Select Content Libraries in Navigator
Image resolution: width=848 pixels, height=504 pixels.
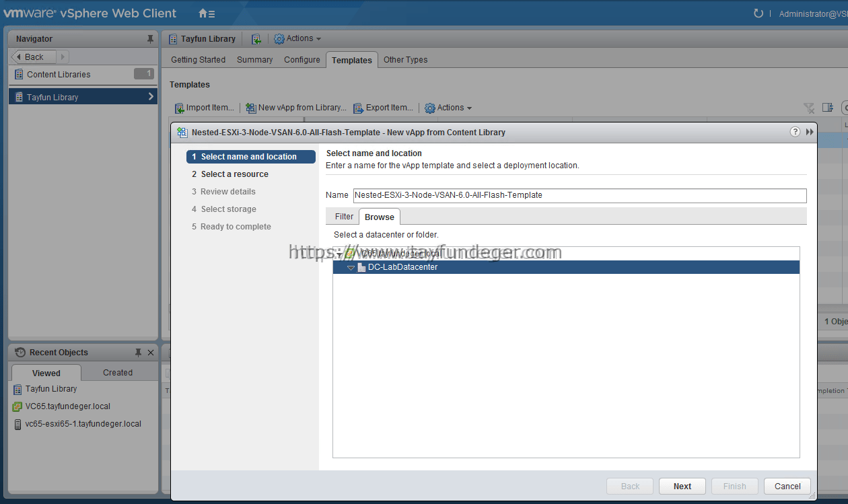click(x=83, y=74)
